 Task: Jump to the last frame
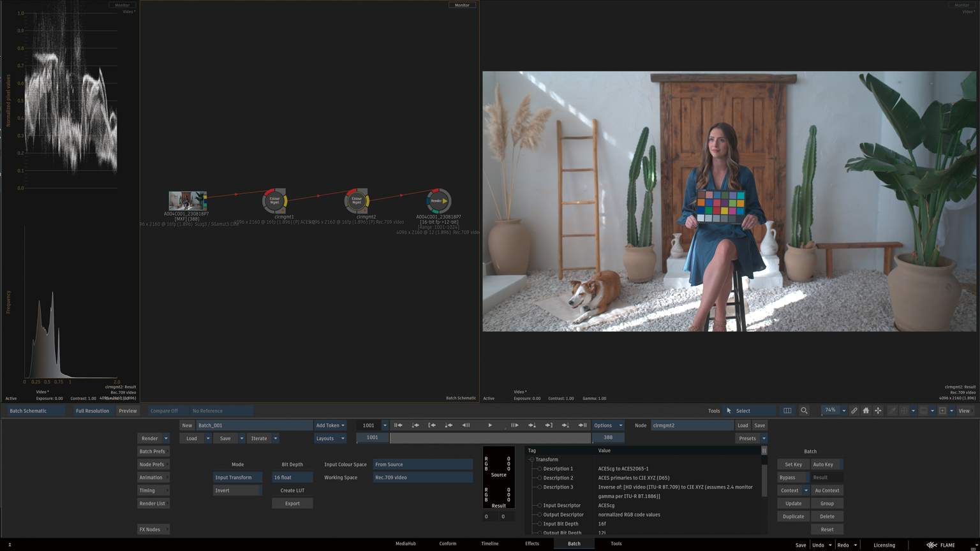583,425
